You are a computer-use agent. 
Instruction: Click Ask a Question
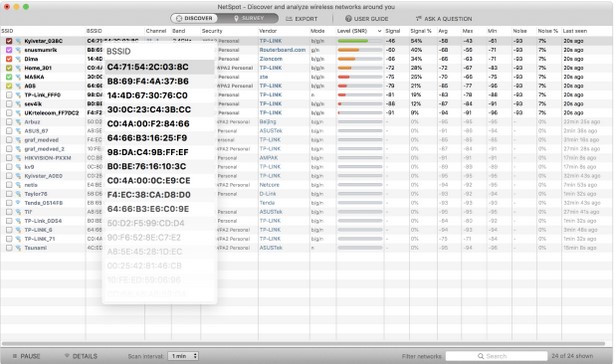pos(444,19)
